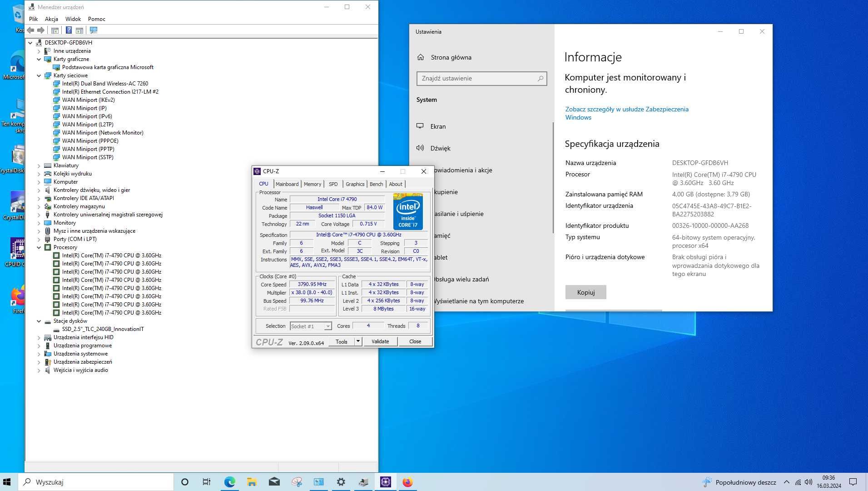Expand the Monitory node
Image resolution: width=868 pixels, height=491 pixels.
tap(39, 223)
